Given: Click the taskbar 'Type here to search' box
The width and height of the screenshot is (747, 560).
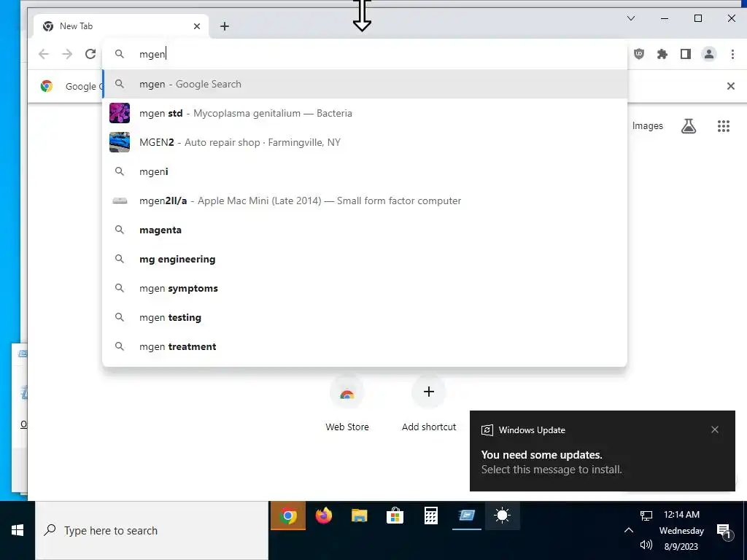Looking at the screenshot, I should pyautogui.click(x=152, y=531).
